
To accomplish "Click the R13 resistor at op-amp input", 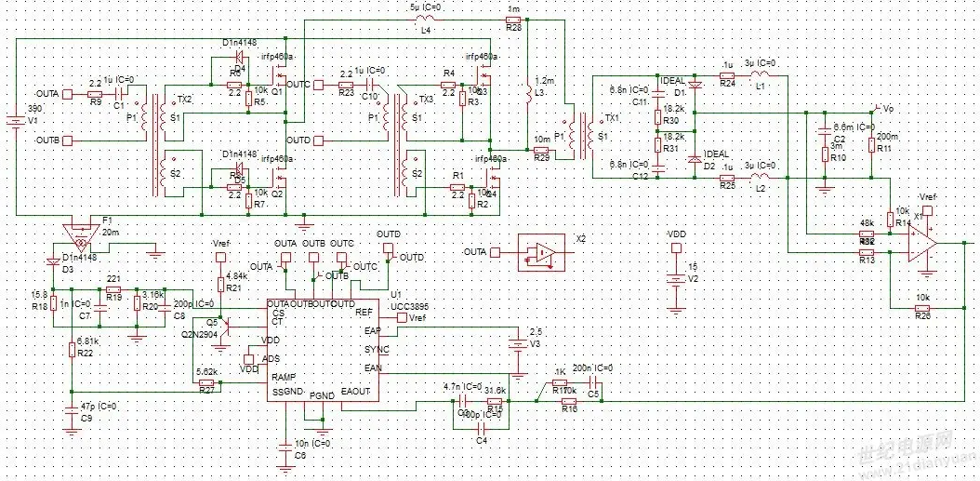I will pyautogui.click(x=867, y=252).
